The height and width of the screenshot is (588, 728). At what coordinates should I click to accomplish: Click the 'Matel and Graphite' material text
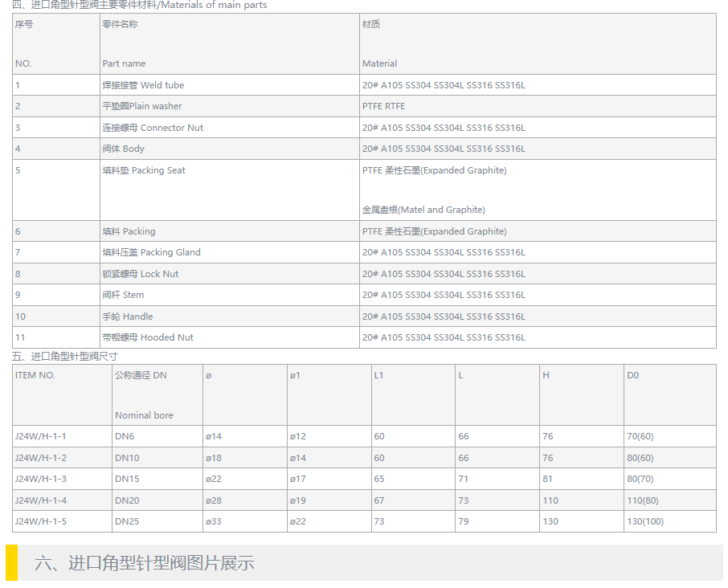click(x=423, y=210)
